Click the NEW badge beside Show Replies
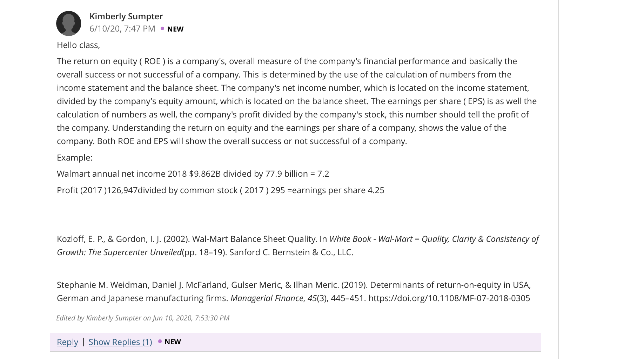This screenshot has height=359, width=644. 173,341
